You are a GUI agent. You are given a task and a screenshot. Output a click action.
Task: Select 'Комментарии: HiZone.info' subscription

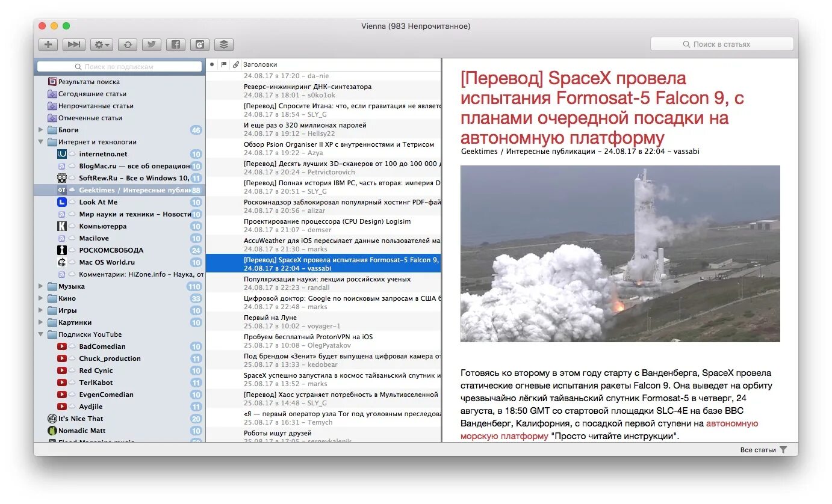[x=120, y=274]
